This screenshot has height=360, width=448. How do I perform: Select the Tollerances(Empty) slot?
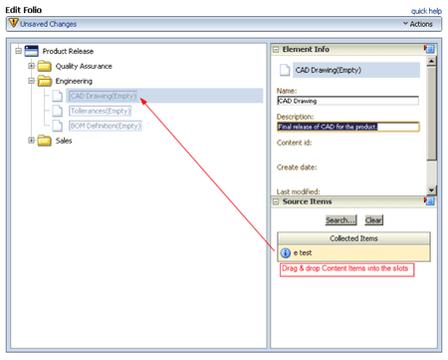pyautogui.click(x=100, y=111)
